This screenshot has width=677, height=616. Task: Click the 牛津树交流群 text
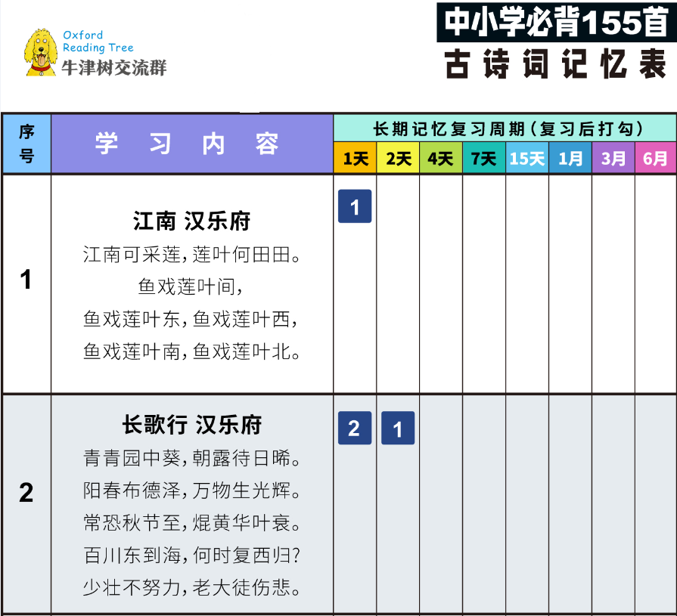tap(113, 68)
